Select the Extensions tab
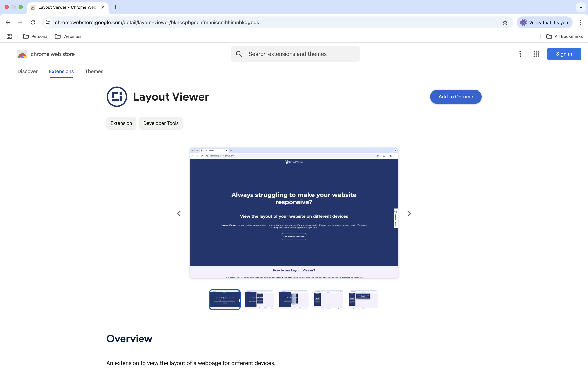Image resolution: width=588 pixels, height=368 pixels. point(61,71)
